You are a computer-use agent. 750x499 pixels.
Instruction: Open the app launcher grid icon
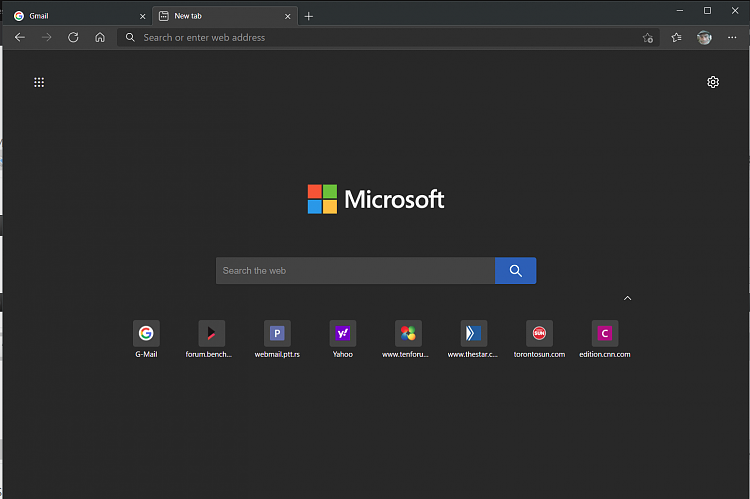(39, 82)
